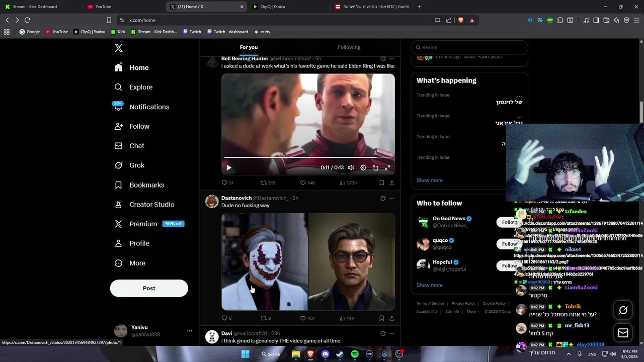Reply to Bell Bearing Hunter post (31)

(x=227, y=183)
